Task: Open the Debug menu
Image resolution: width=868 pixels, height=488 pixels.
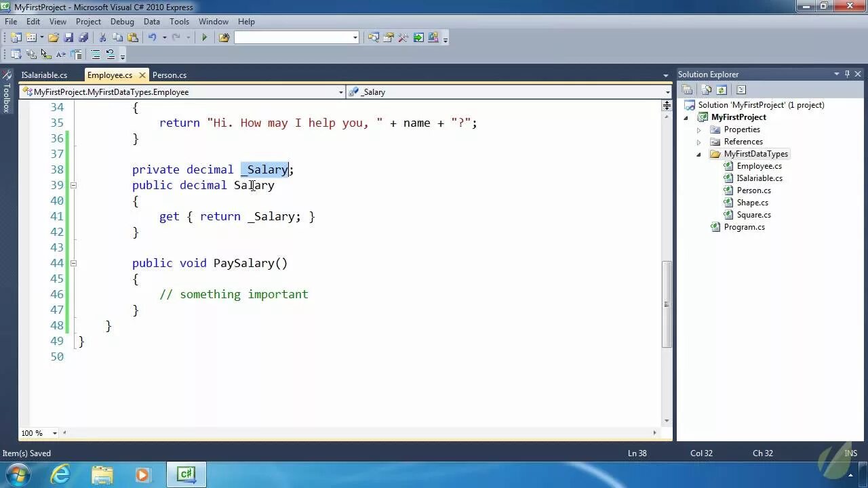Action: 122,22
